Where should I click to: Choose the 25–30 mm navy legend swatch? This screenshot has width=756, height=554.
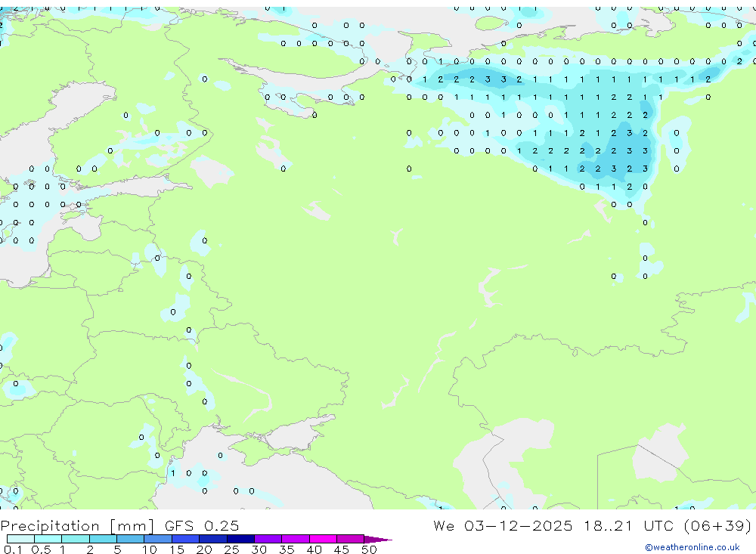point(240,539)
